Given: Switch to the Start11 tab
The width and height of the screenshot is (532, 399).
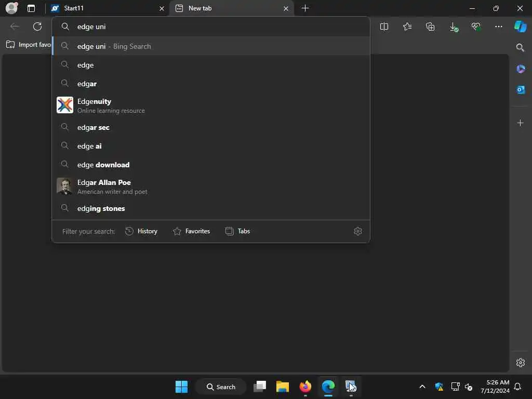Looking at the screenshot, I should [107, 8].
